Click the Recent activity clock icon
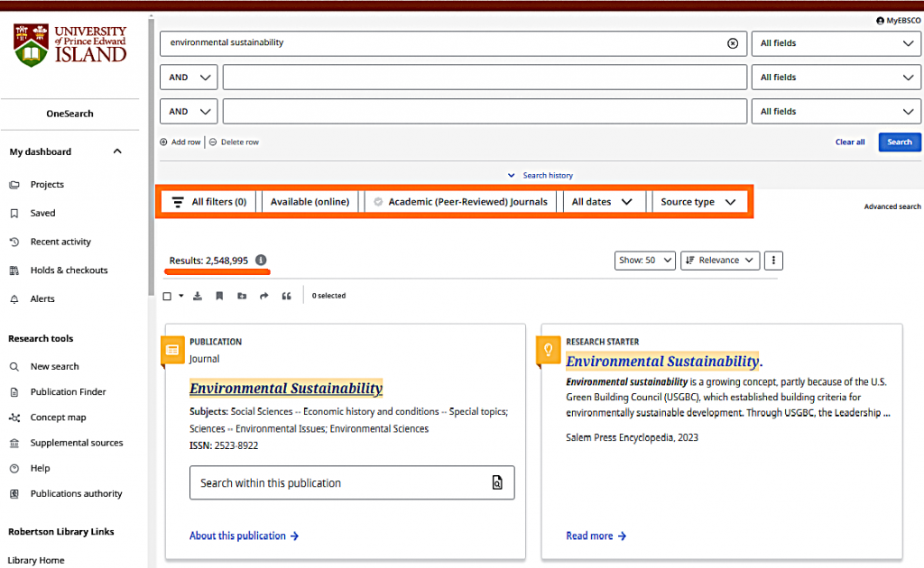The image size is (924, 568). coord(14,242)
